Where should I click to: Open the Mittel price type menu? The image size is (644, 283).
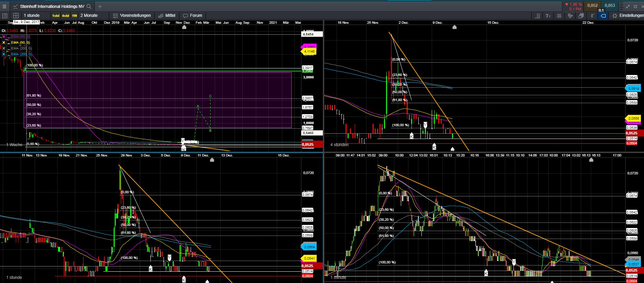coord(167,15)
